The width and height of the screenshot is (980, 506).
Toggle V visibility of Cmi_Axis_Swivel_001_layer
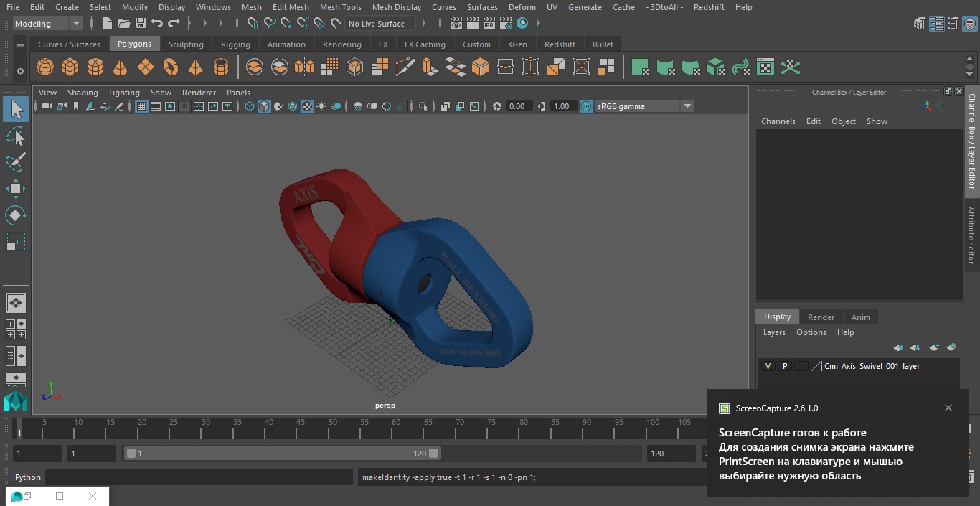tap(768, 366)
